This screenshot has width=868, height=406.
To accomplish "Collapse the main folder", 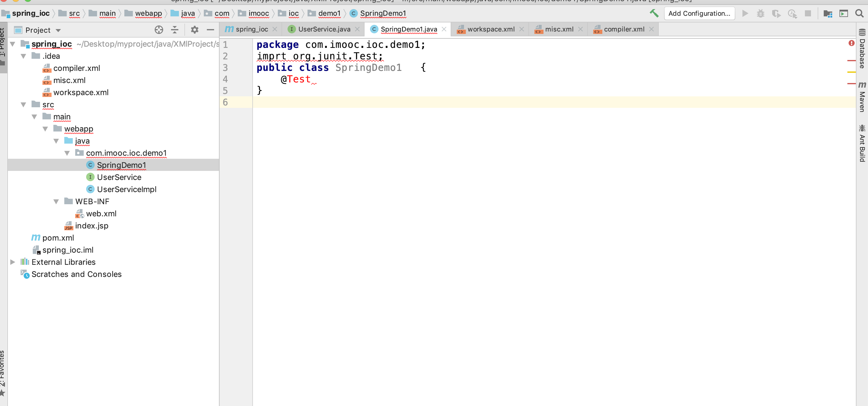I will coord(34,117).
